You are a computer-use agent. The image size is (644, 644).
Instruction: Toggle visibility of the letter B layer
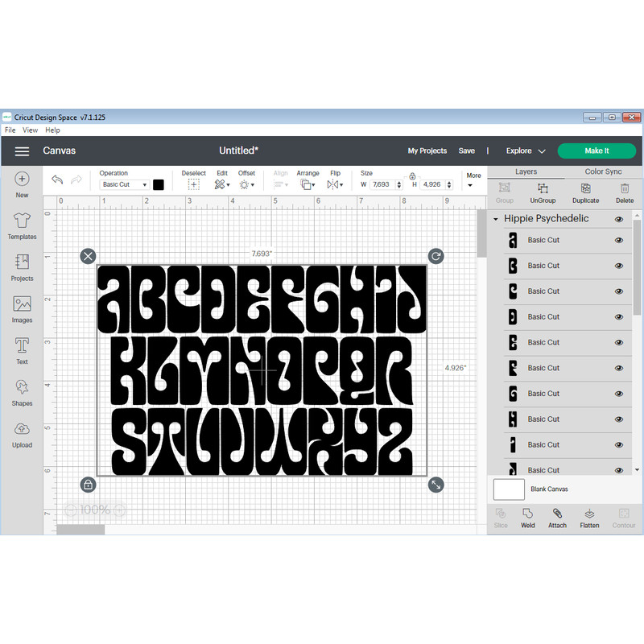(x=618, y=265)
